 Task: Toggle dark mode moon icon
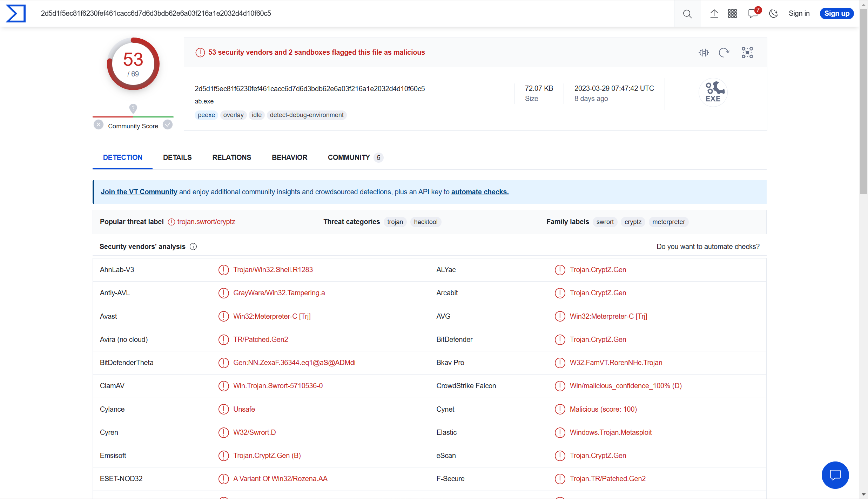773,14
